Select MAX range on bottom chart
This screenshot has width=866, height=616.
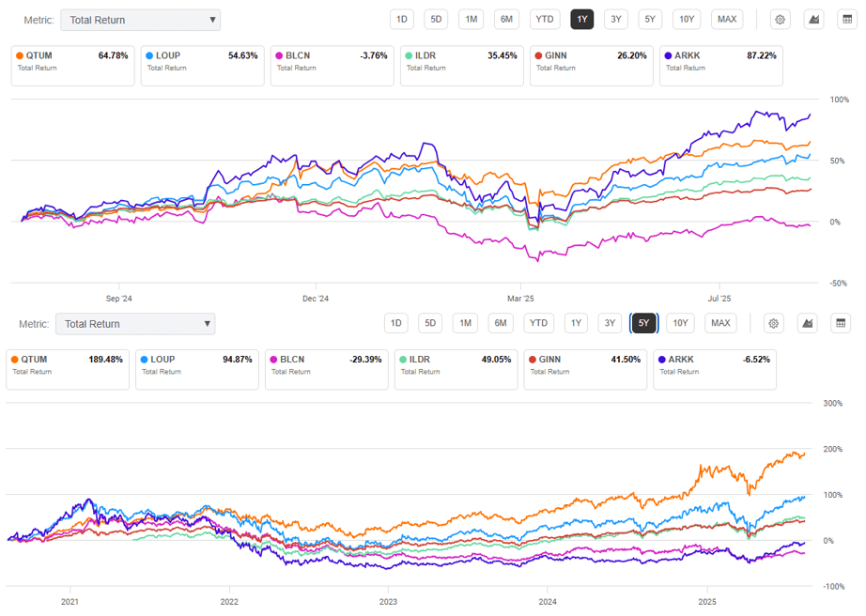pos(720,323)
